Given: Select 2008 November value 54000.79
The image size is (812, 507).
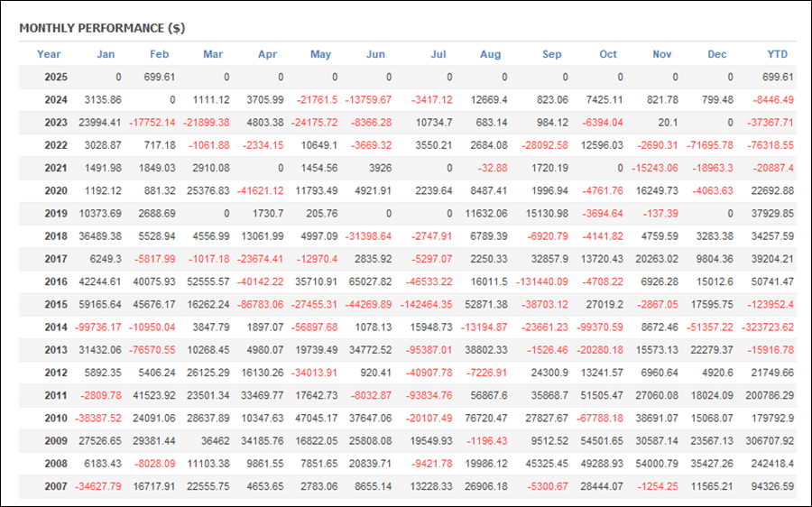Looking at the screenshot, I should click(x=657, y=464).
